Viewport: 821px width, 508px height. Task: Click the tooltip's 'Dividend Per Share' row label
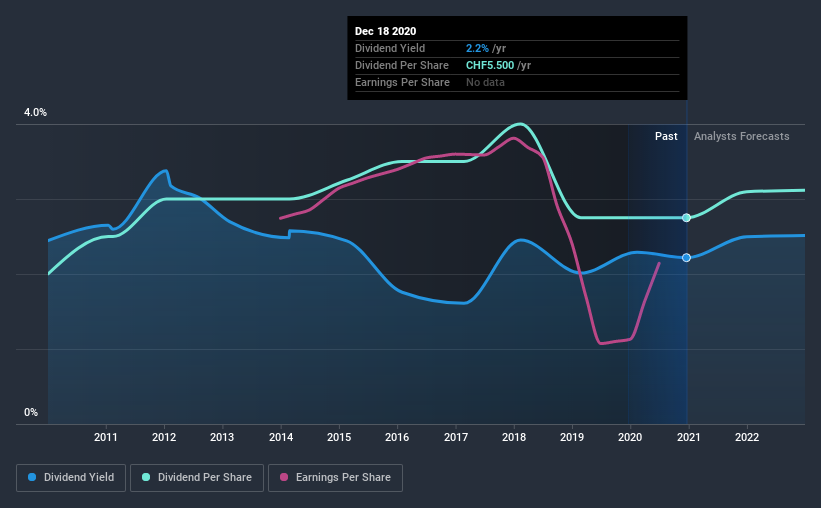tap(402, 65)
